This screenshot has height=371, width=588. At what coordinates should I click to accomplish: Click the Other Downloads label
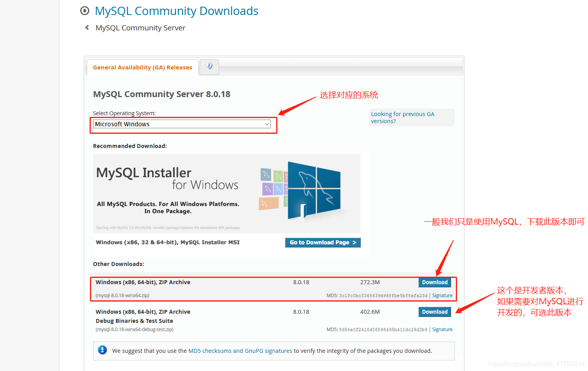[118, 264]
